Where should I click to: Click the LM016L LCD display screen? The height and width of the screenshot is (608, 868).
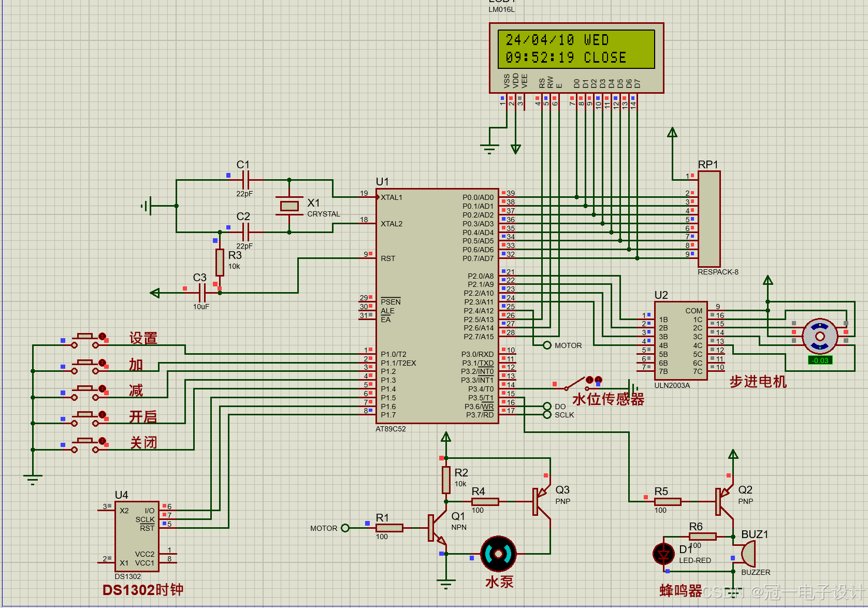click(576, 49)
